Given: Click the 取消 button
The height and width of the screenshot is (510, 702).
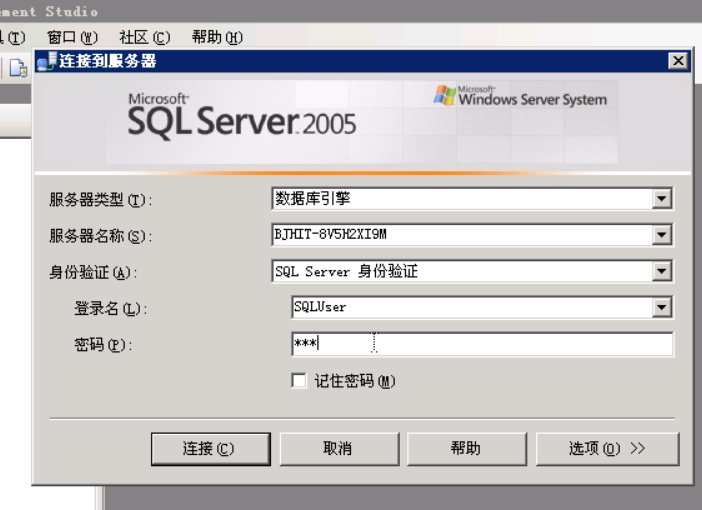Looking at the screenshot, I should point(339,449).
